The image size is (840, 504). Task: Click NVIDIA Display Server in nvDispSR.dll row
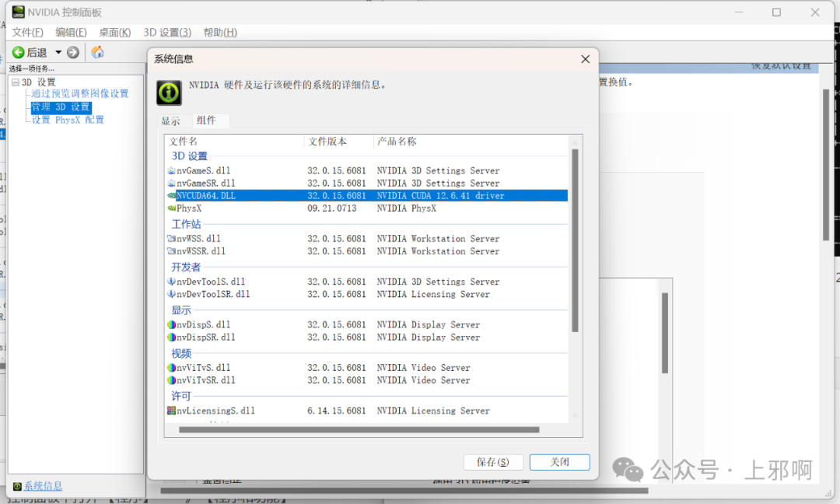point(428,338)
